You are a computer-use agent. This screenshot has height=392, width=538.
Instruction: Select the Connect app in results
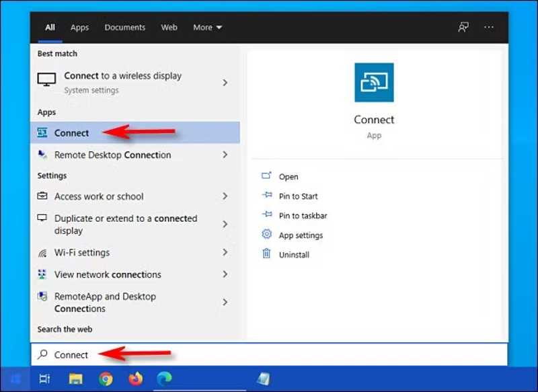(x=71, y=133)
